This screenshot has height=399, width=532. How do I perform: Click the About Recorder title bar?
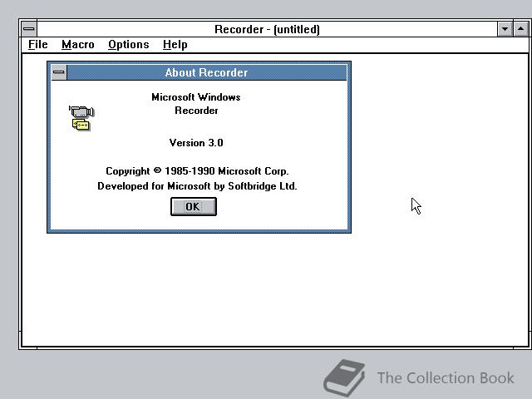[x=207, y=72]
